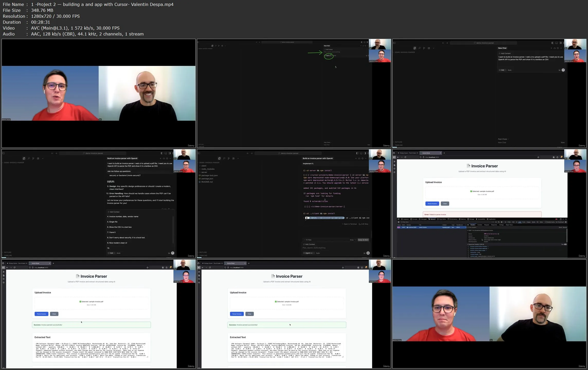588x370 pixels.
Task: Expand server folder in the npm install frame
Action: coord(203,172)
